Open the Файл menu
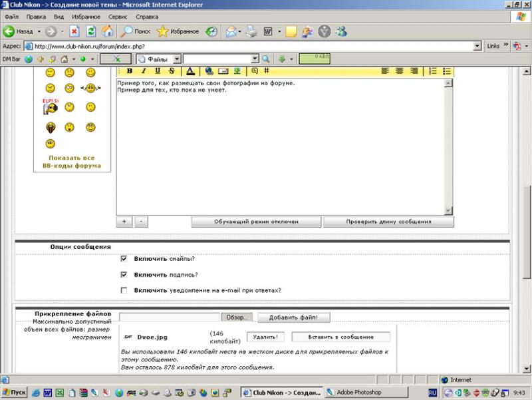 [11, 17]
